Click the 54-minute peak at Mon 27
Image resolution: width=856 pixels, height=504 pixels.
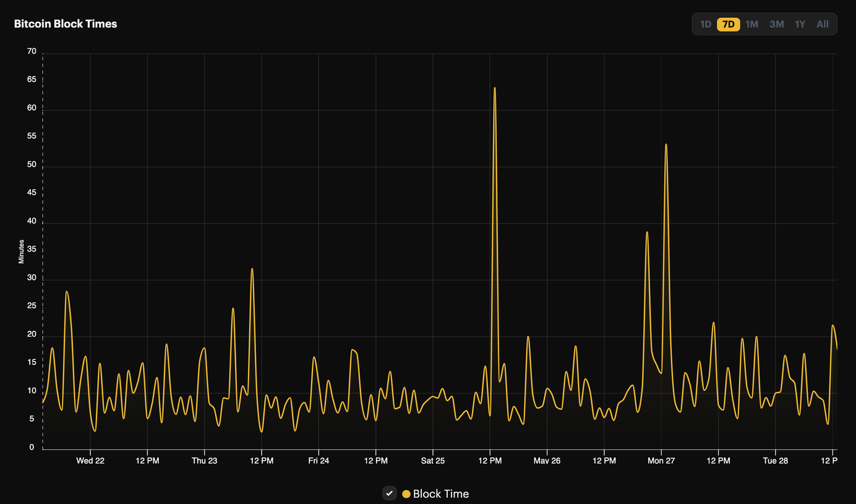tap(666, 145)
